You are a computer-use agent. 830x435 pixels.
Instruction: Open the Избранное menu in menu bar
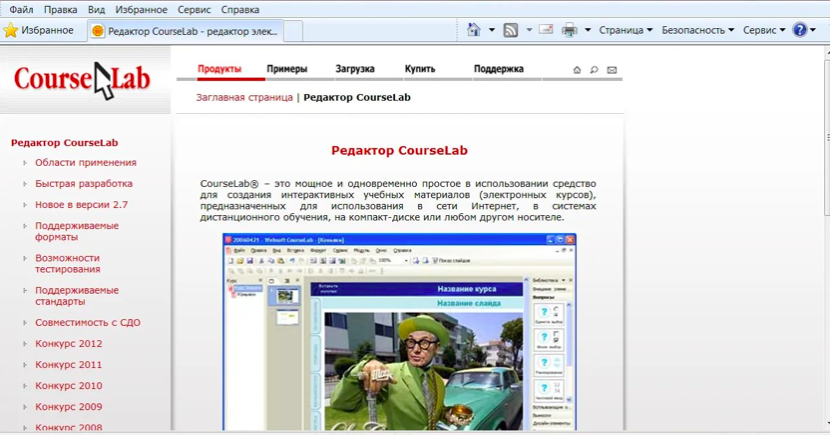coord(141,10)
